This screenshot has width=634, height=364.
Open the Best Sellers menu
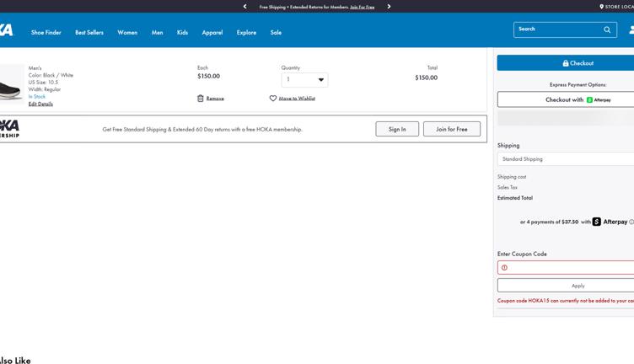tap(89, 32)
